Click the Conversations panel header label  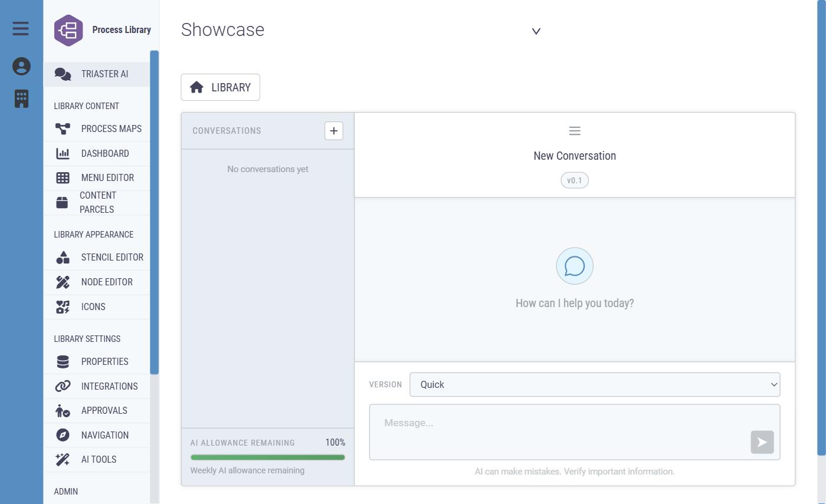coord(227,131)
